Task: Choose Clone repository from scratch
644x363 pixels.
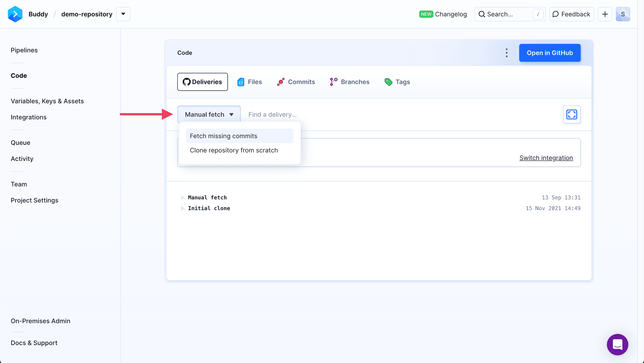Action: click(234, 150)
